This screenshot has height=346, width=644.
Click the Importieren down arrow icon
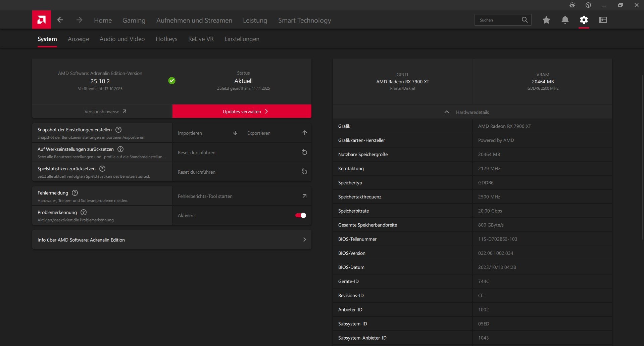pos(235,133)
